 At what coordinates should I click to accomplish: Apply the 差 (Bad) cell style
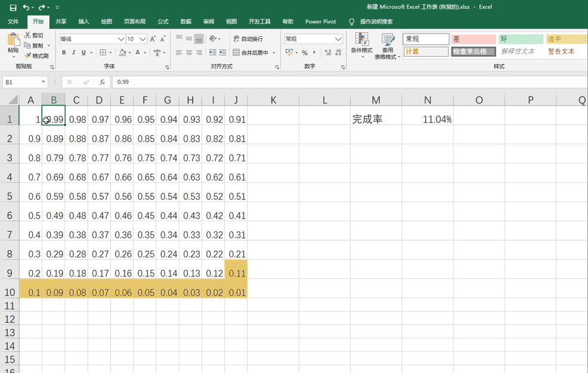(x=474, y=39)
